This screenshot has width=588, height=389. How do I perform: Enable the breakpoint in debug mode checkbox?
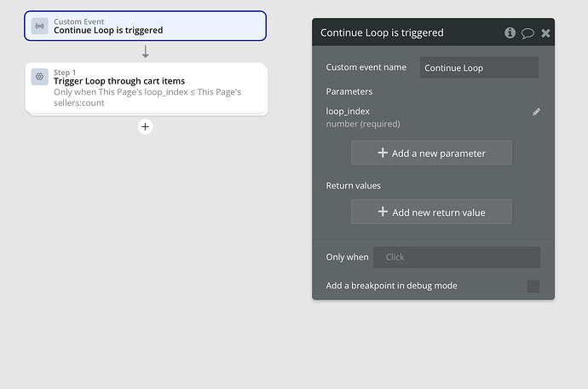pyautogui.click(x=533, y=286)
